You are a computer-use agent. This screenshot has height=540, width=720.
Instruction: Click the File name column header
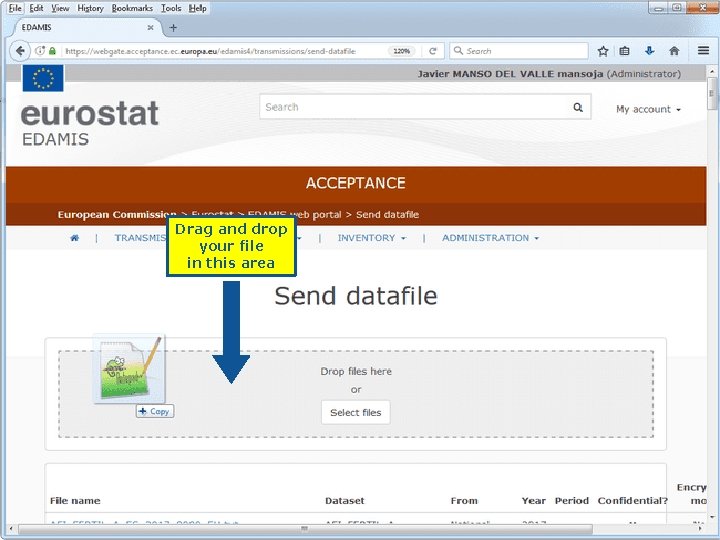pos(75,501)
